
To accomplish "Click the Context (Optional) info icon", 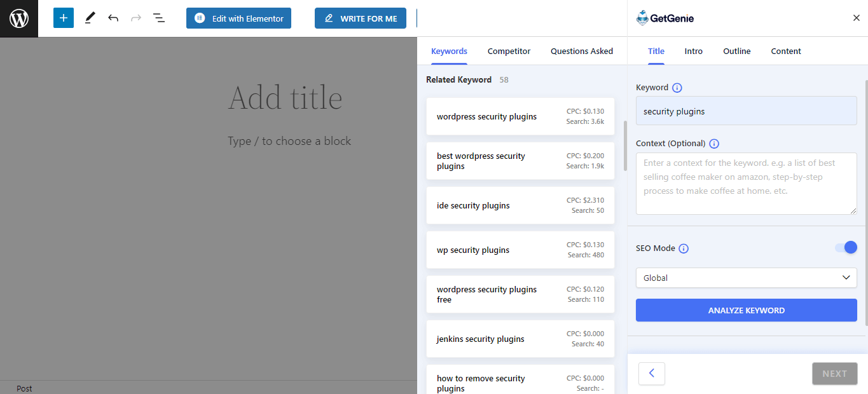I will 714,144.
